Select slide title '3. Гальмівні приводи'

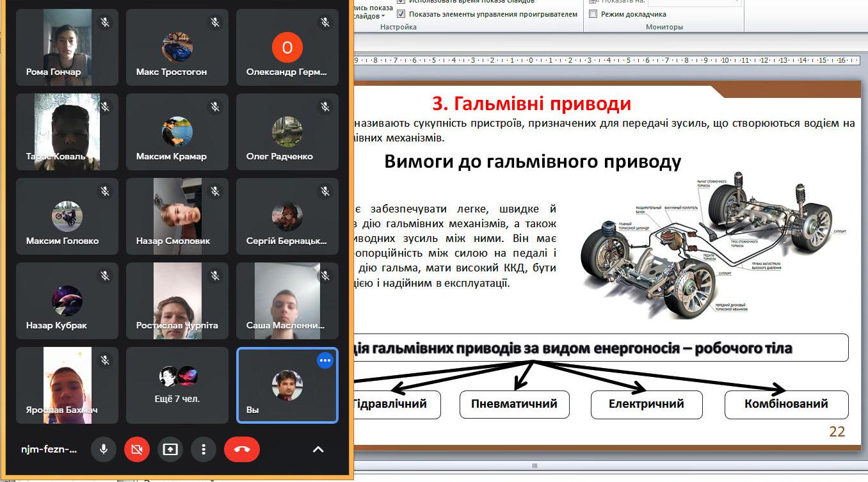532,103
